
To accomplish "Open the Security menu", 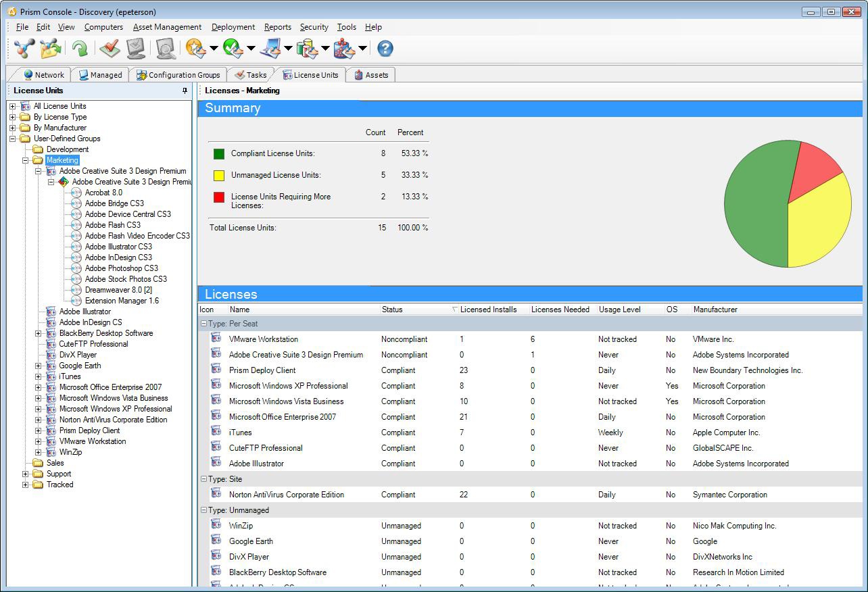I will (314, 27).
